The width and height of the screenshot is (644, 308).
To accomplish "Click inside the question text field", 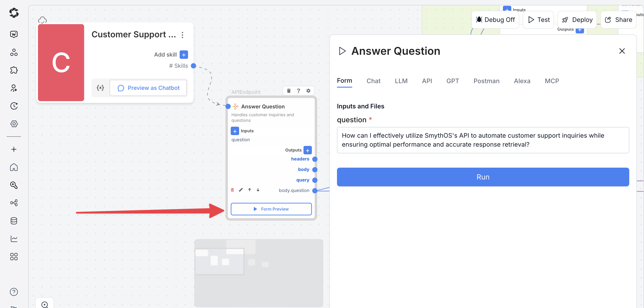I will [483, 140].
